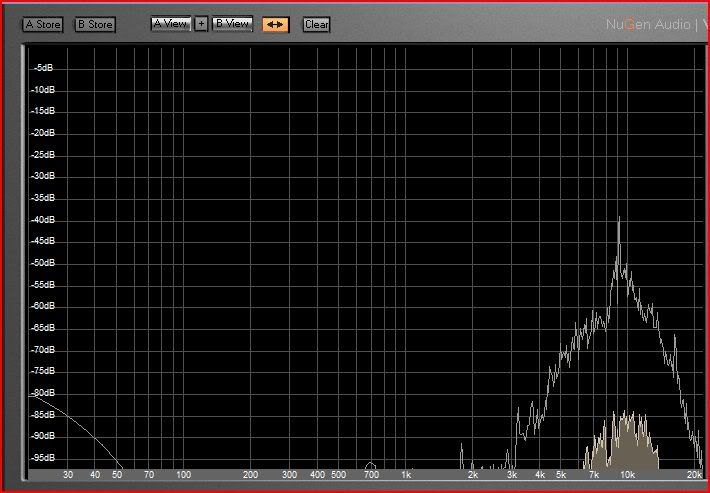Click the spectrum peak near 10k

pyautogui.click(x=619, y=225)
